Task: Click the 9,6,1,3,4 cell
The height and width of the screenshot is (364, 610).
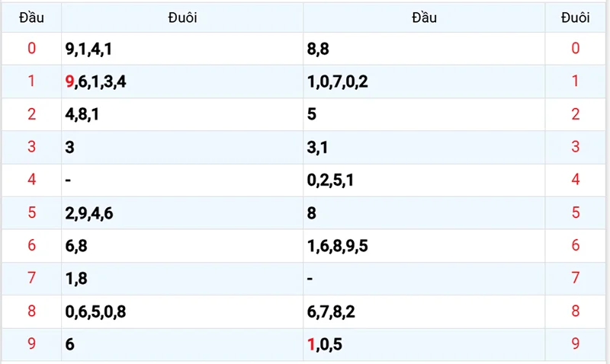Action: click(96, 81)
